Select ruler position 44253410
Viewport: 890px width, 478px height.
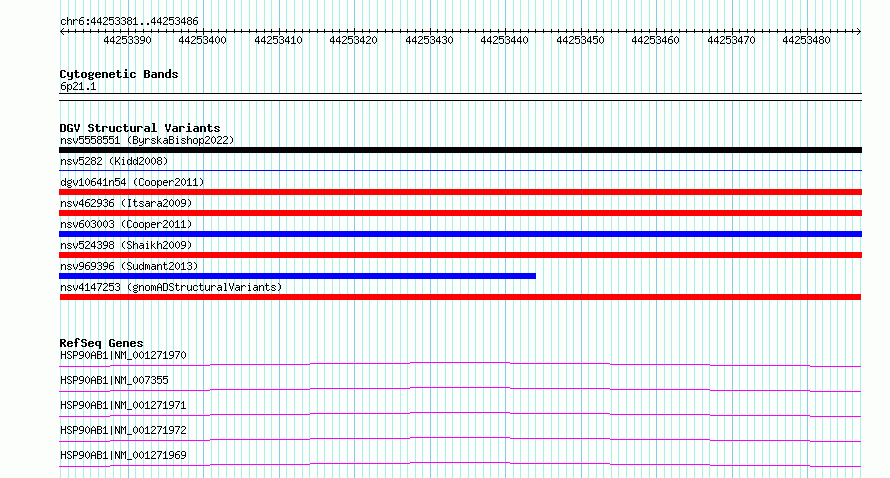[x=278, y=40]
